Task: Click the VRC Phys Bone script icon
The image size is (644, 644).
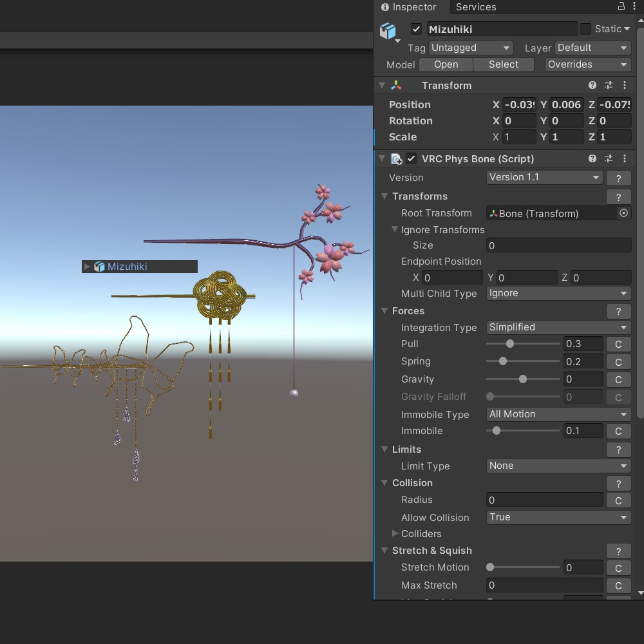Action: (x=396, y=158)
